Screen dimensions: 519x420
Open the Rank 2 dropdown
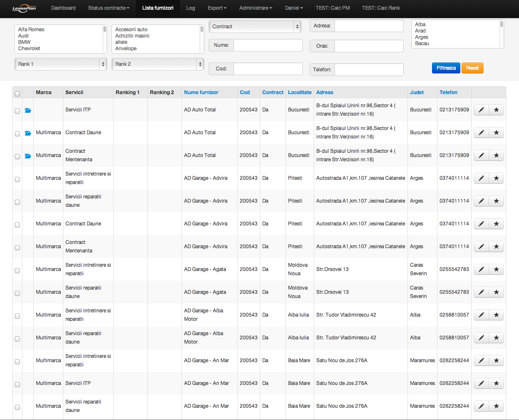coord(158,64)
